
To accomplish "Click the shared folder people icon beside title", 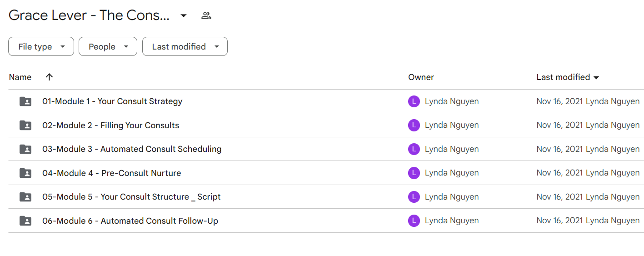I will point(206,16).
